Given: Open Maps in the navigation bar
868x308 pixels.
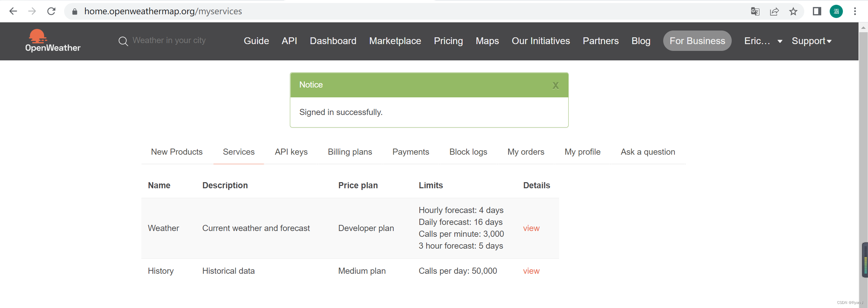Looking at the screenshot, I should click(487, 41).
